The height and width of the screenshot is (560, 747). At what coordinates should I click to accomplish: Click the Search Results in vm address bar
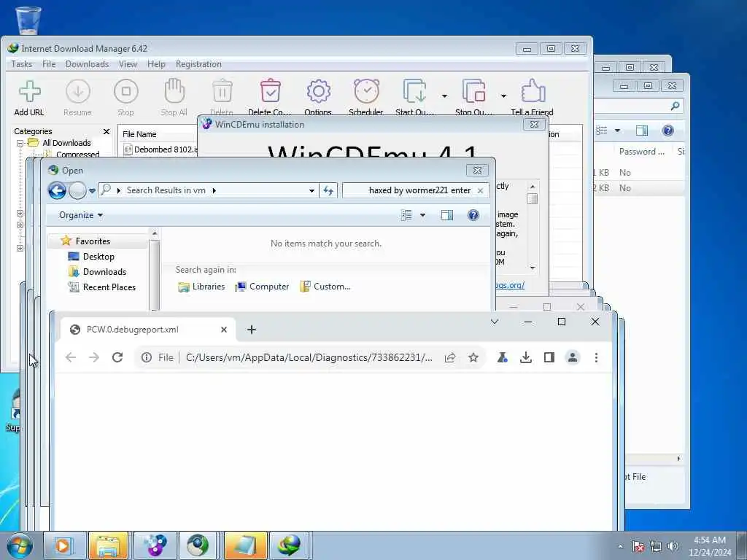tap(166, 190)
